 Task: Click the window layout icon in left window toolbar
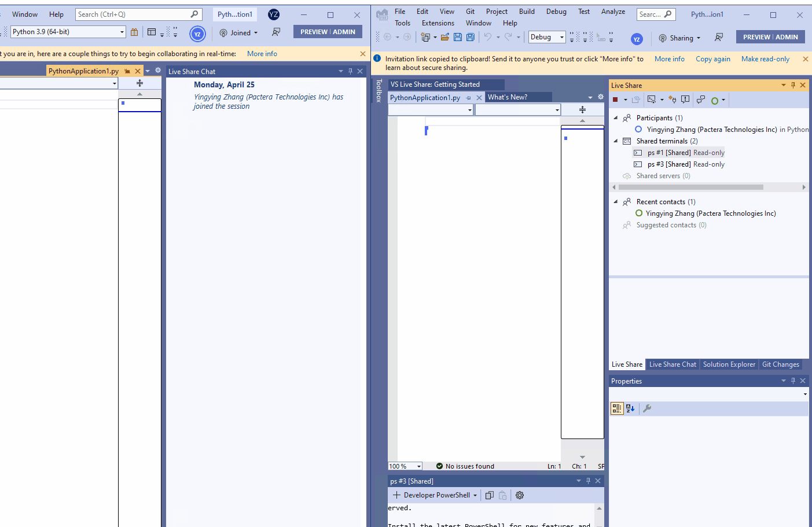point(152,32)
